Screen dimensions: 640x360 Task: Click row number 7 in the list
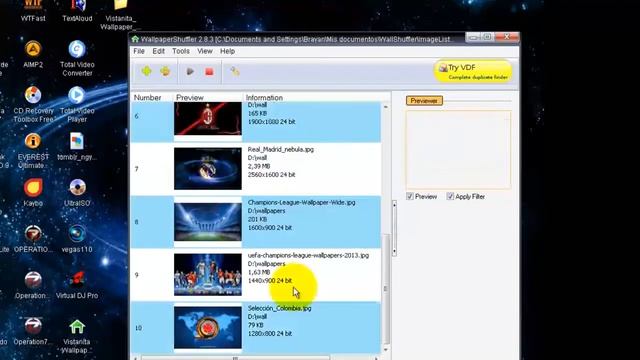137,169
